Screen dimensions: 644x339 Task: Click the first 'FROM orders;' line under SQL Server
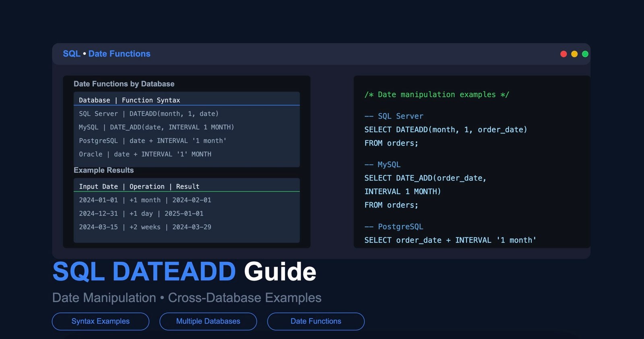[x=391, y=143]
